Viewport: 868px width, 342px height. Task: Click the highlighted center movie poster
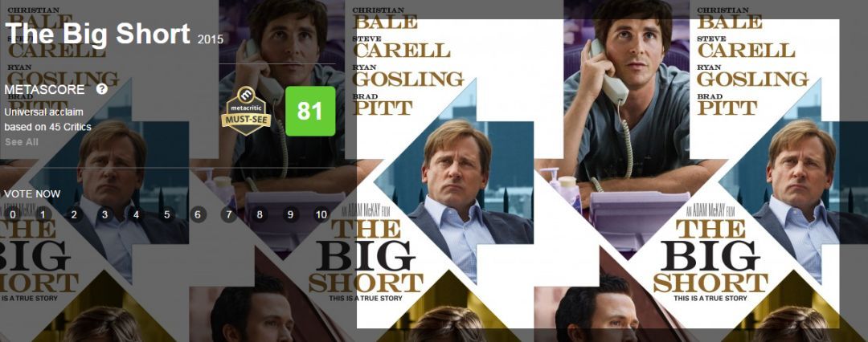[598, 173]
